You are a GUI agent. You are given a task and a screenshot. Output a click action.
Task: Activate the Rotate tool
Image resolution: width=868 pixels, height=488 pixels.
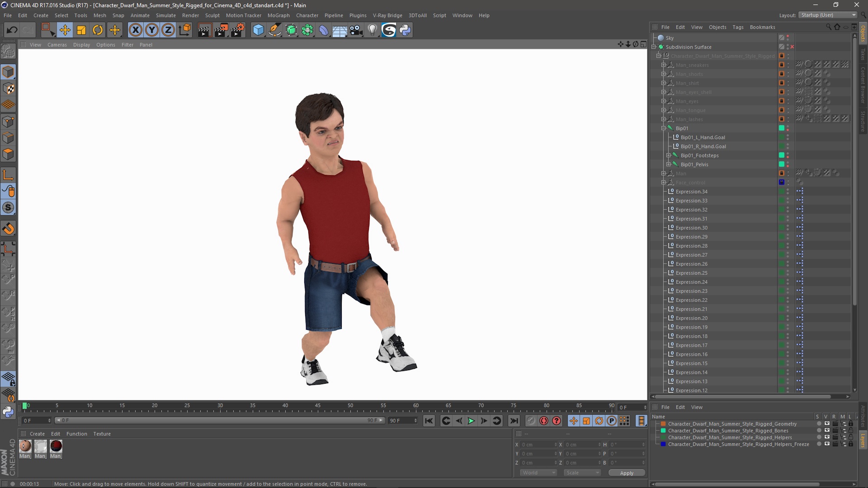(x=98, y=30)
